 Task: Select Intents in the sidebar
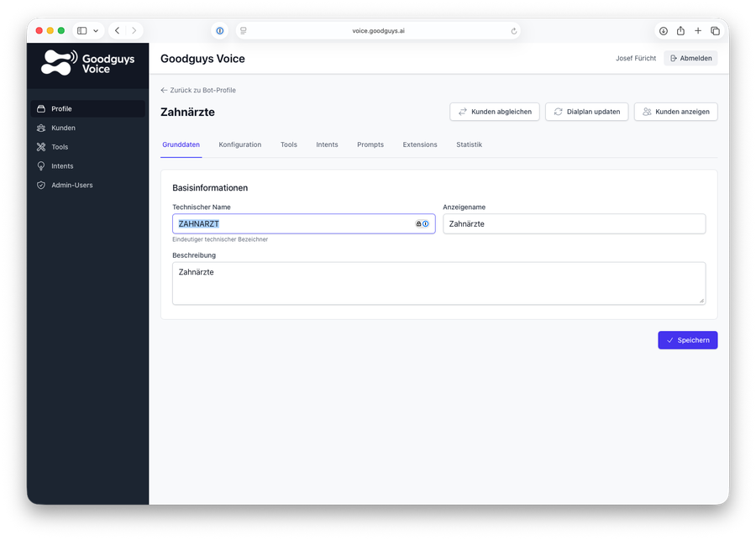[x=62, y=166]
